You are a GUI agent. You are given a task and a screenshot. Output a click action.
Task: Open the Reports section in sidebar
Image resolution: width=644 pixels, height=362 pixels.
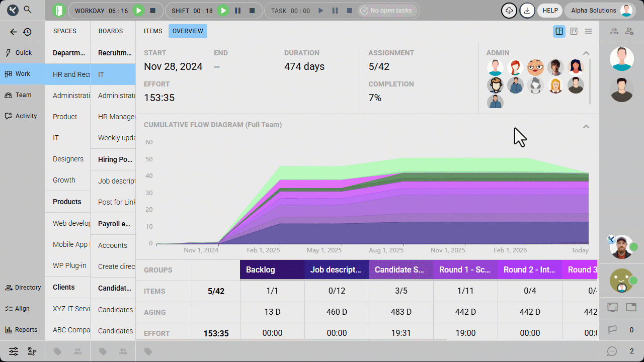[22, 330]
